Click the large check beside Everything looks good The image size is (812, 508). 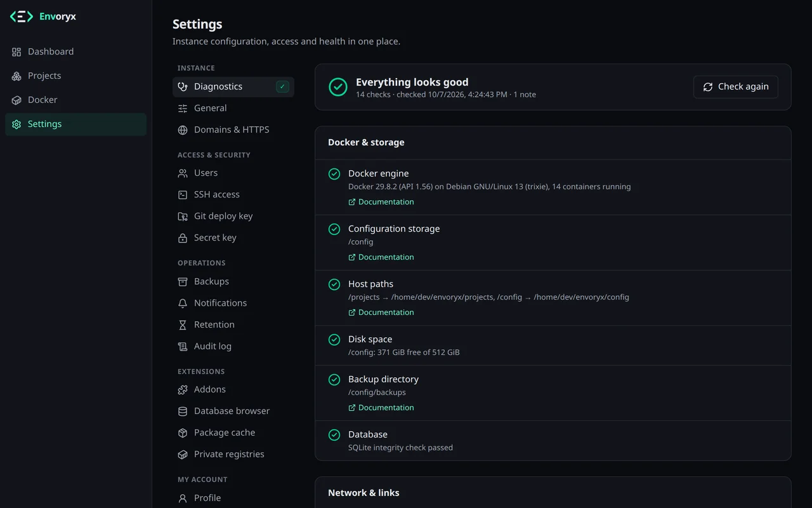tap(338, 87)
